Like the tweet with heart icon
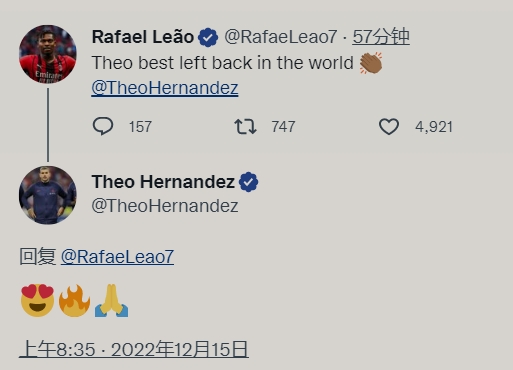The image size is (513, 370). [389, 127]
